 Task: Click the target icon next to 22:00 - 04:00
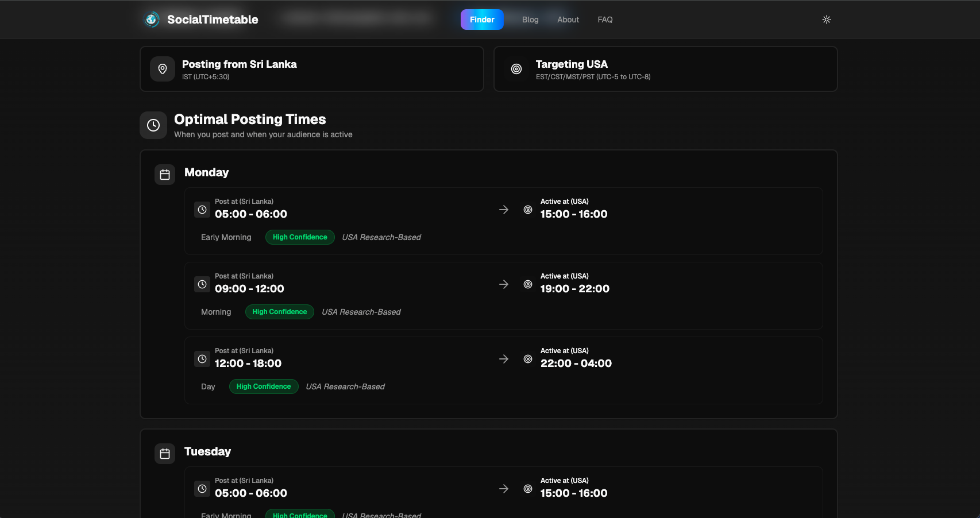pyautogui.click(x=528, y=359)
